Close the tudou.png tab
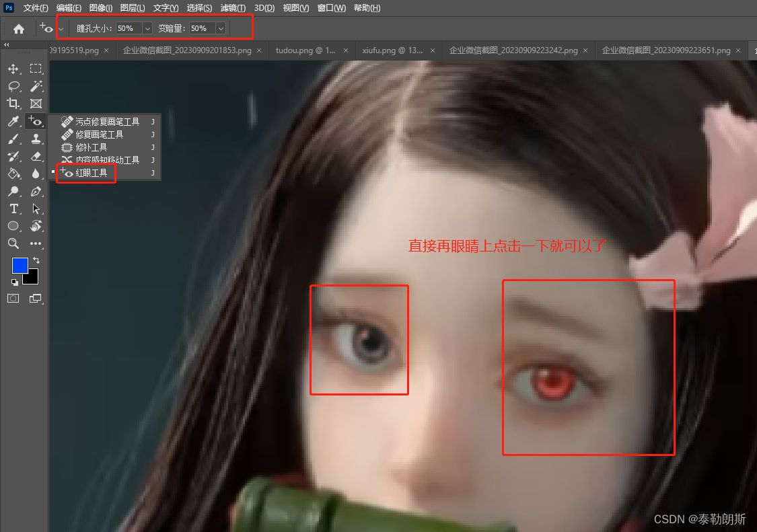Viewport: 757px width, 532px height. tap(346, 50)
